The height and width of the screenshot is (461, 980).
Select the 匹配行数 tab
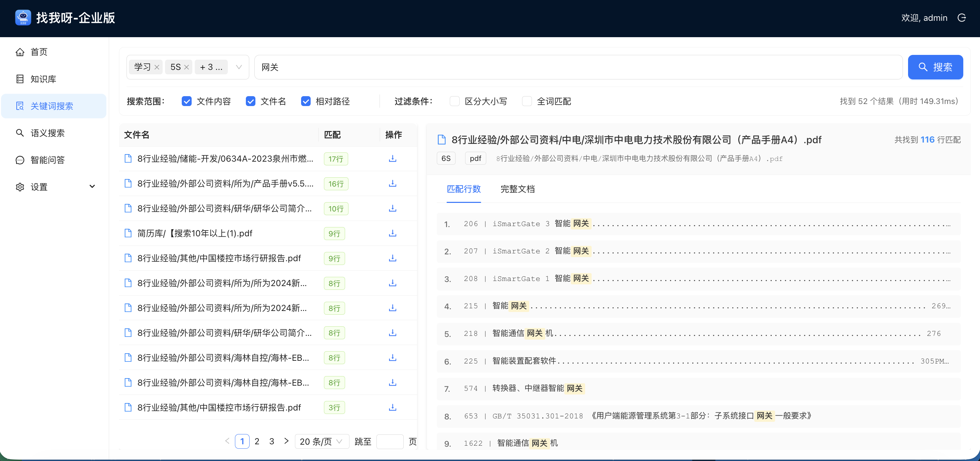pyautogui.click(x=464, y=189)
